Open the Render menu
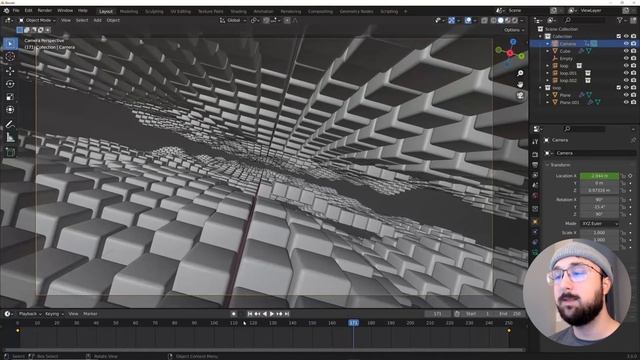The image size is (640, 360). pyautogui.click(x=44, y=10)
